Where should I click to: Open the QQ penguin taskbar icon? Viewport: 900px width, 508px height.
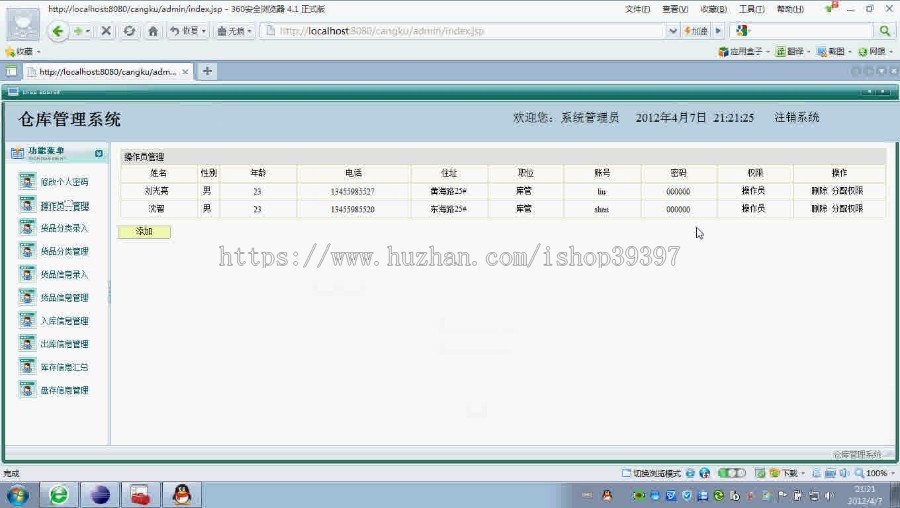coord(182,495)
